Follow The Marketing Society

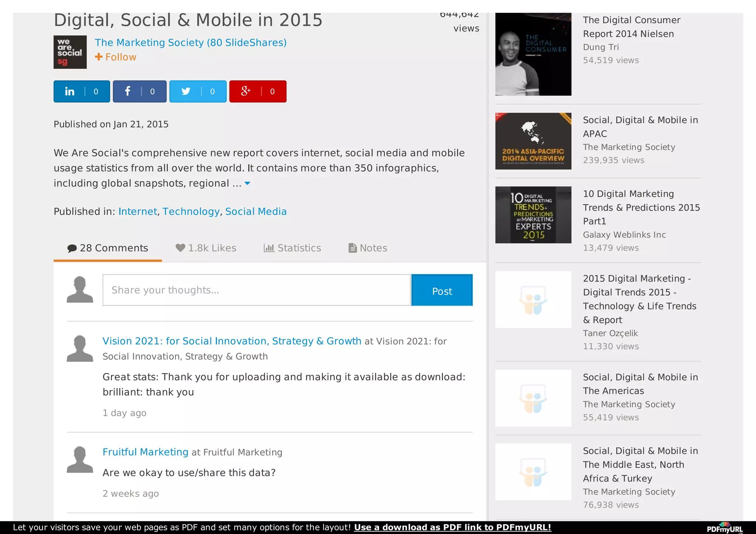[116, 57]
